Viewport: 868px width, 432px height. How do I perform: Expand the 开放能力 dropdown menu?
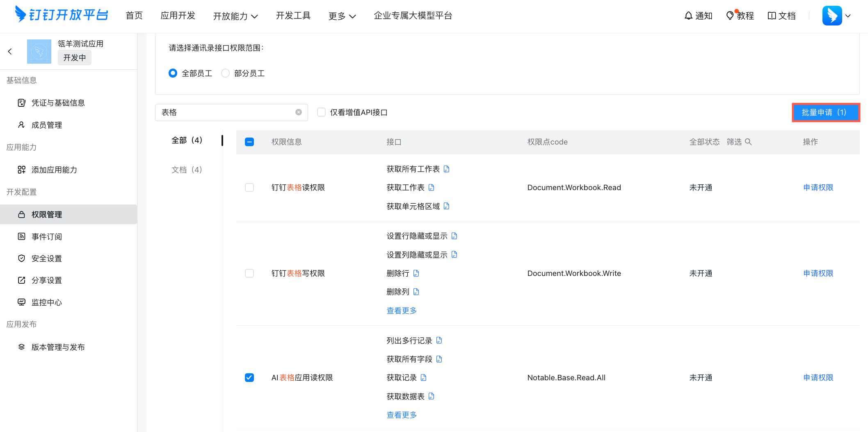click(x=235, y=16)
